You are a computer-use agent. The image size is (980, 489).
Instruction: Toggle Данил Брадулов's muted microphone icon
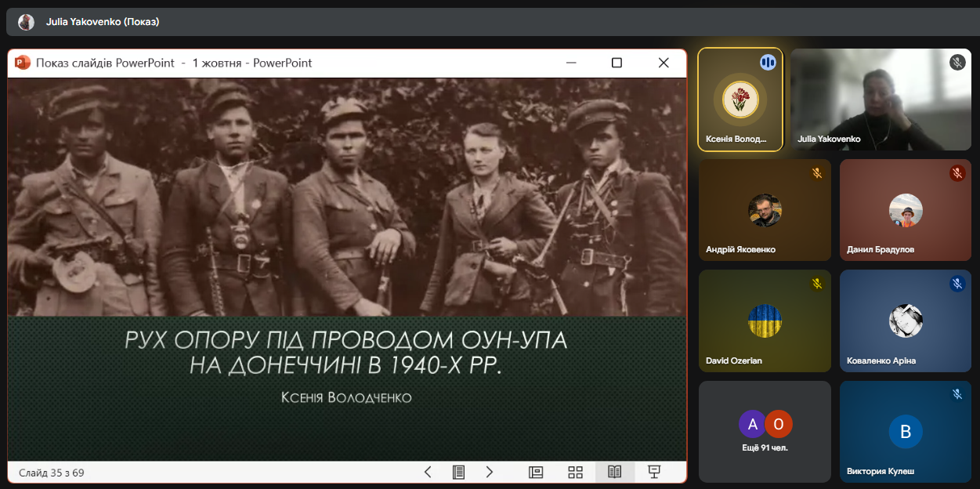tap(956, 173)
